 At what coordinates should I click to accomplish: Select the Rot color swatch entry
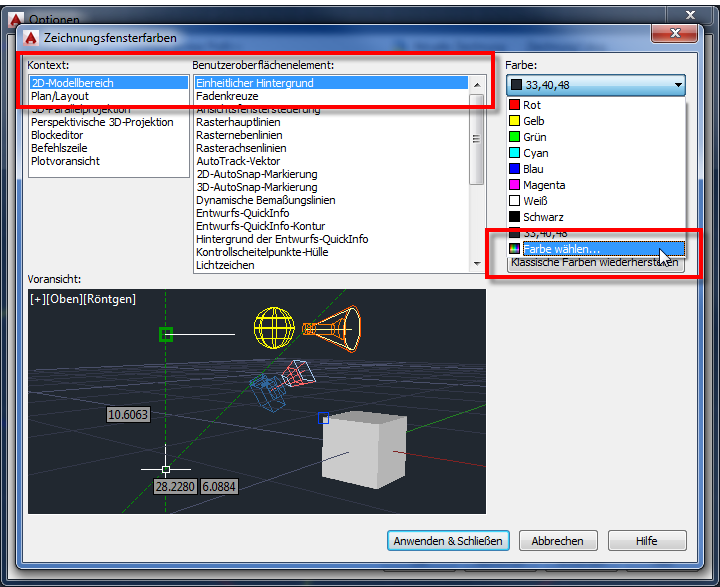(x=531, y=105)
